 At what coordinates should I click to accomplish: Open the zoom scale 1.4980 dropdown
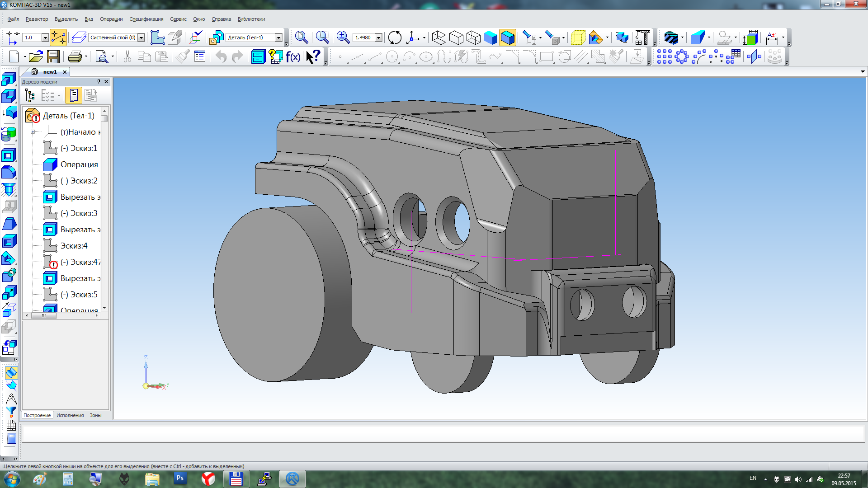point(378,38)
